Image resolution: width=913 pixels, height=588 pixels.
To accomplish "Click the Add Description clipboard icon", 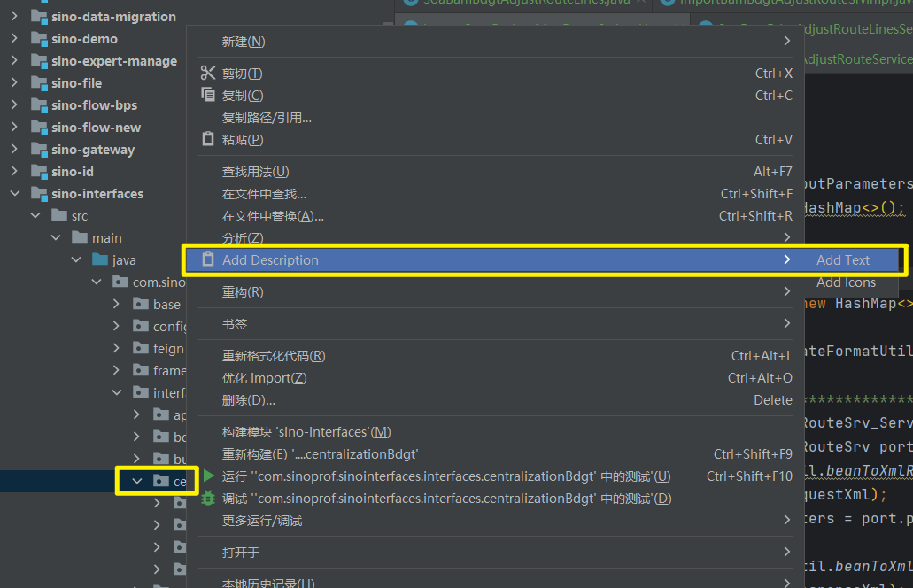I will pos(208,259).
